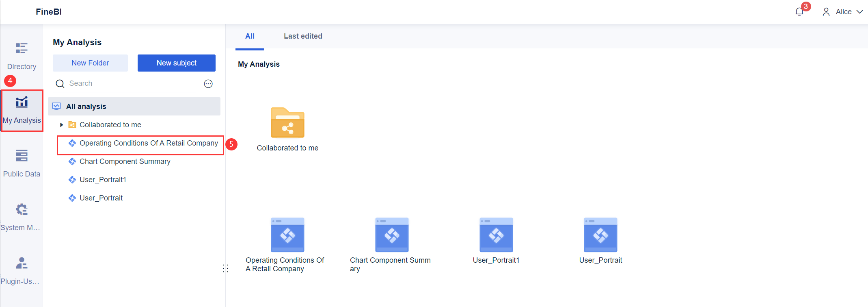Click Collaborated to me folder icon in tree

pos(72,125)
